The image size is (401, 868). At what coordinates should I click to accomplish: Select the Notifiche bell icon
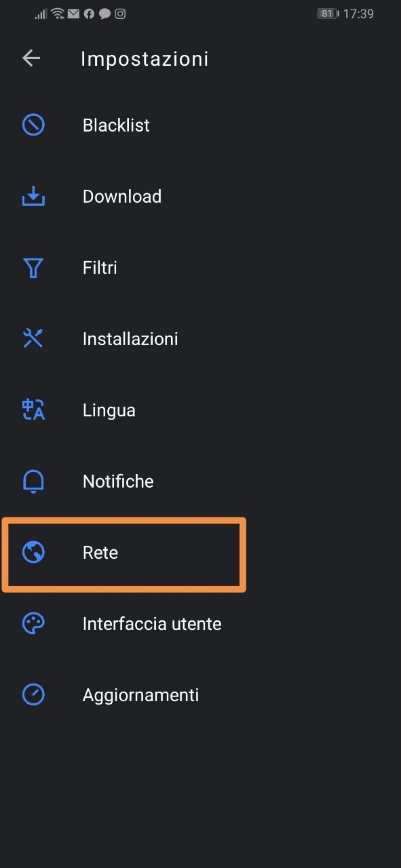coord(33,481)
